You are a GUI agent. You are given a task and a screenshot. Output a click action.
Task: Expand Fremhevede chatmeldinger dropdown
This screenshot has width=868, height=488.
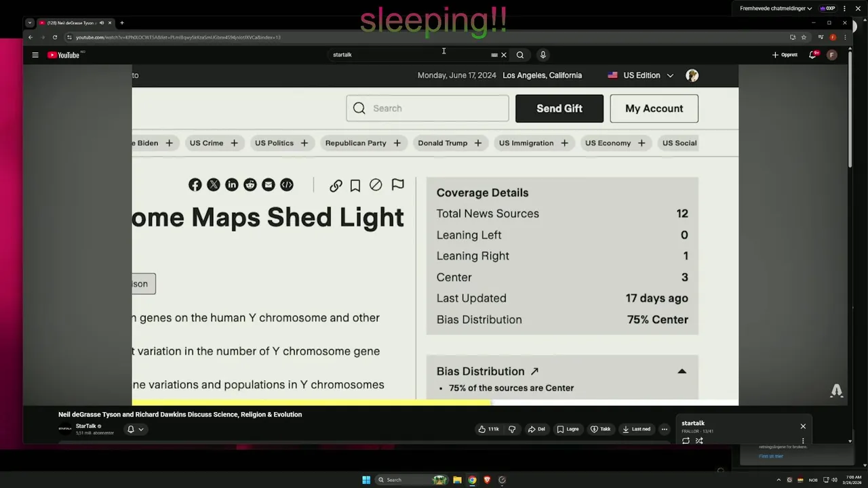776,9
